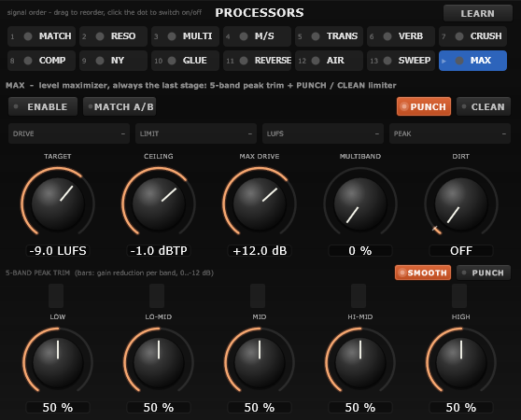This screenshot has width=521, height=420.
Task: Click the MID band trim knob
Action: 260,362
